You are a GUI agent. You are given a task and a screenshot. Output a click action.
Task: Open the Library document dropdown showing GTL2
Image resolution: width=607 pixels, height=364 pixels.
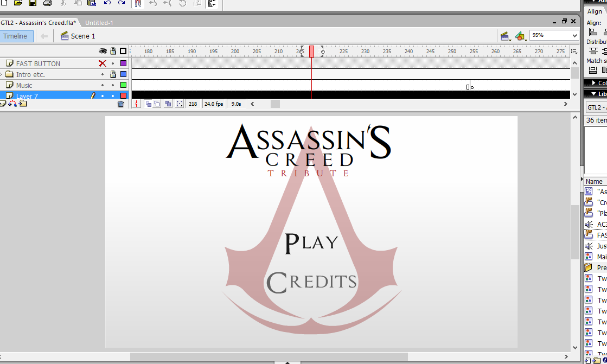(596, 107)
